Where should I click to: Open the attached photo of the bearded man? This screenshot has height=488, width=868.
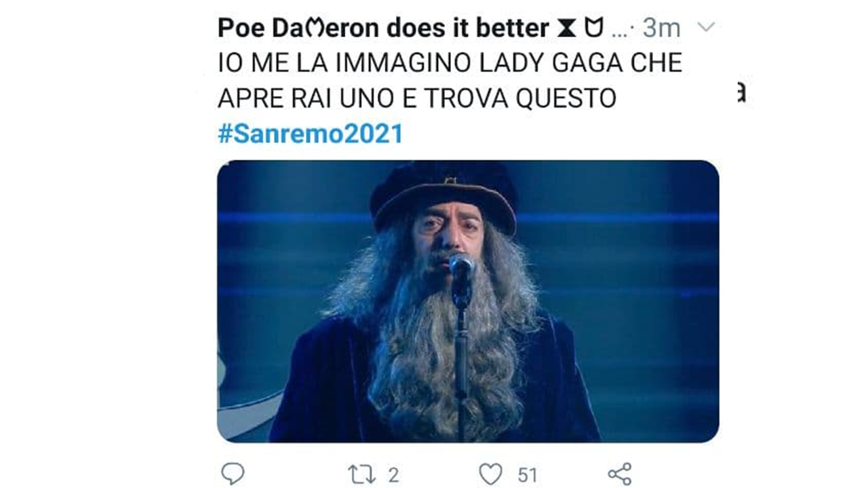(468, 302)
